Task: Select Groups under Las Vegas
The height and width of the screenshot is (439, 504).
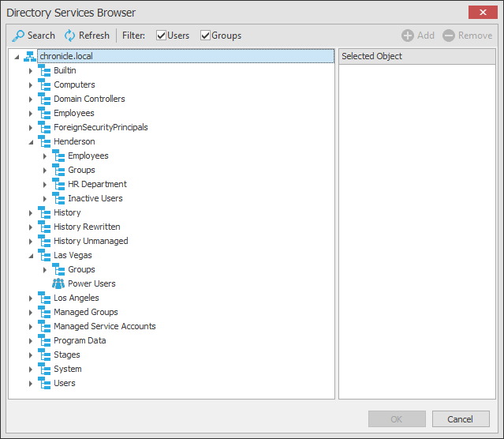Action: point(82,269)
